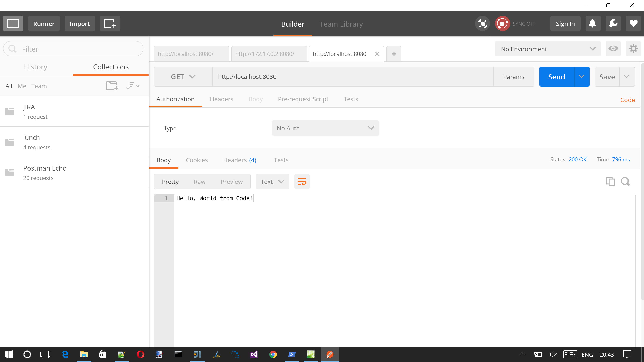
Task: Click the collections Filter search field
Action: click(x=73, y=49)
